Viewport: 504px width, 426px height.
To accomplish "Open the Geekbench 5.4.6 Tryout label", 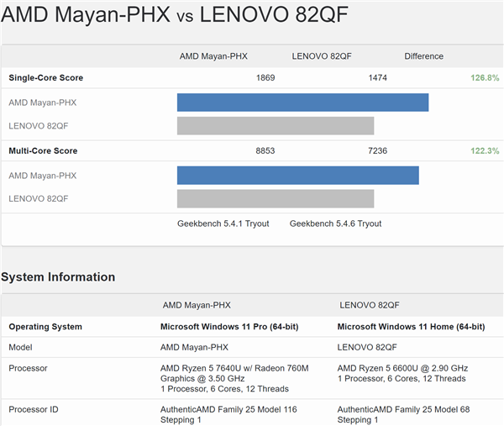I will click(x=335, y=224).
